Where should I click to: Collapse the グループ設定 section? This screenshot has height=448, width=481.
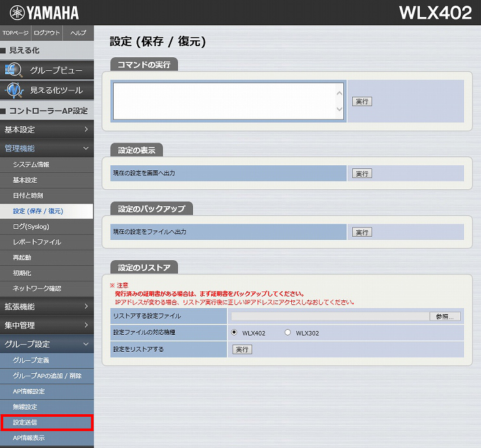click(x=47, y=344)
